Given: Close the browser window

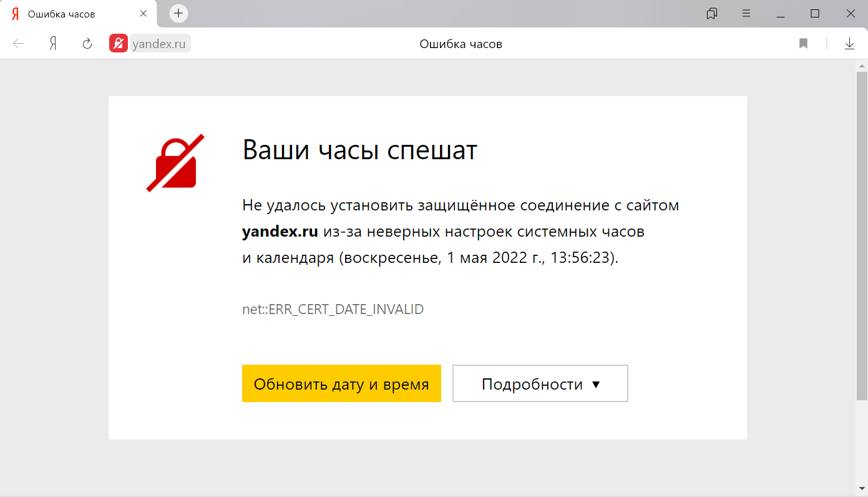Looking at the screenshot, I should click(849, 14).
